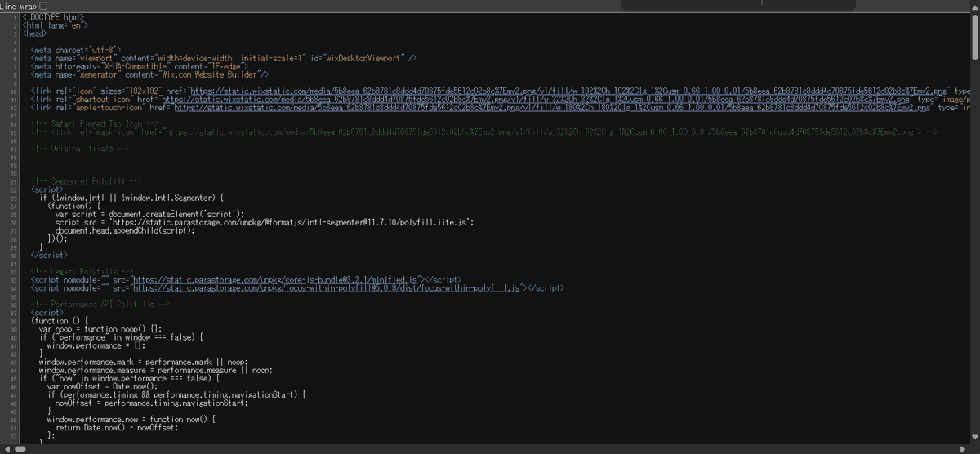The height and width of the screenshot is (454, 980).
Task: Click the "Legacy Polyfills" comment
Action: (82, 271)
